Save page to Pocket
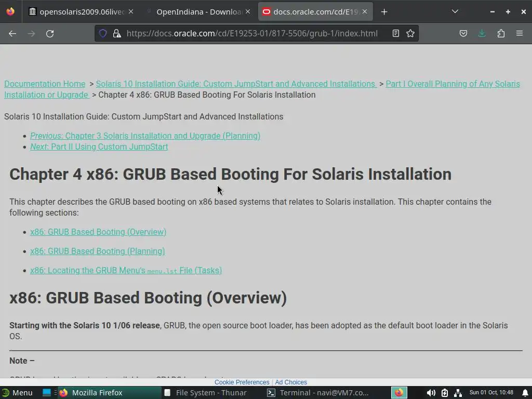532x399 pixels. click(463, 33)
